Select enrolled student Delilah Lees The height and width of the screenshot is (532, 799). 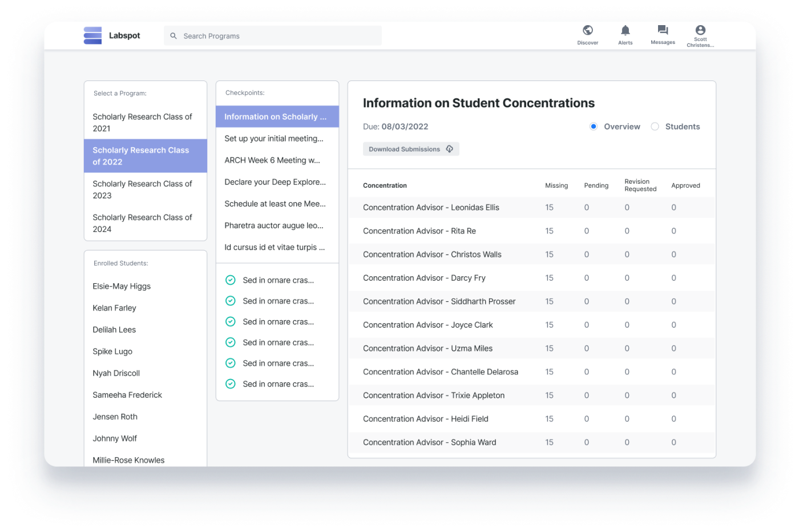(x=114, y=329)
